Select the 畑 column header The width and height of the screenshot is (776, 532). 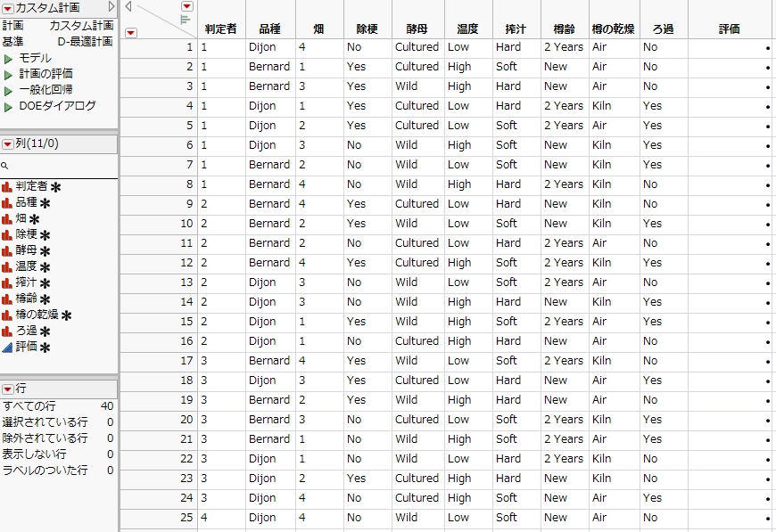click(318, 29)
